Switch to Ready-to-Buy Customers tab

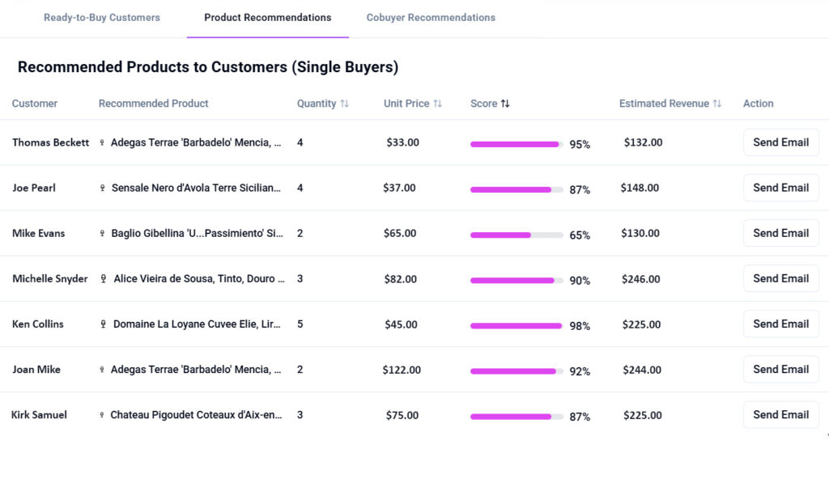pos(102,18)
